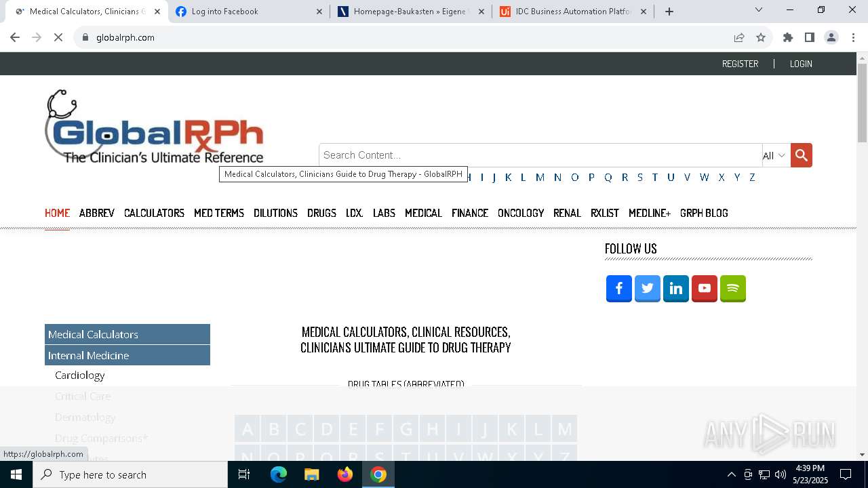Open Chrome profile avatar
Viewport: 868px width, 488px height.
(831, 37)
